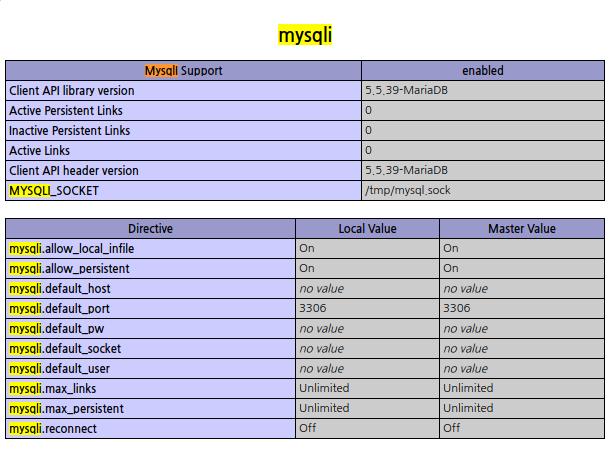Click the enabled header cell

click(483, 71)
